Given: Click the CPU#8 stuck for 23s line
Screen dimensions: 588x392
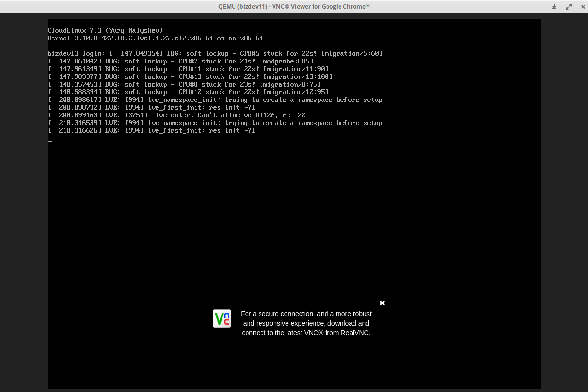Looking at the screenshot, I should click(x=184, y=85).
